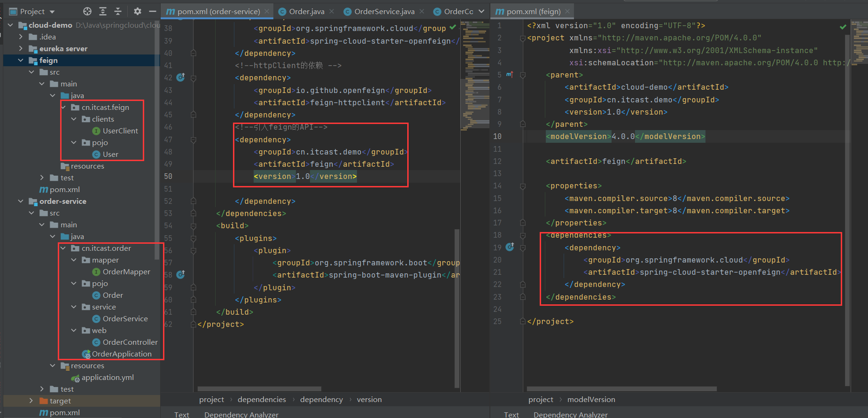This screenshot has height=418, width=868.
Task: Click the dependency breadcrumb
Action: coord(321,399)
